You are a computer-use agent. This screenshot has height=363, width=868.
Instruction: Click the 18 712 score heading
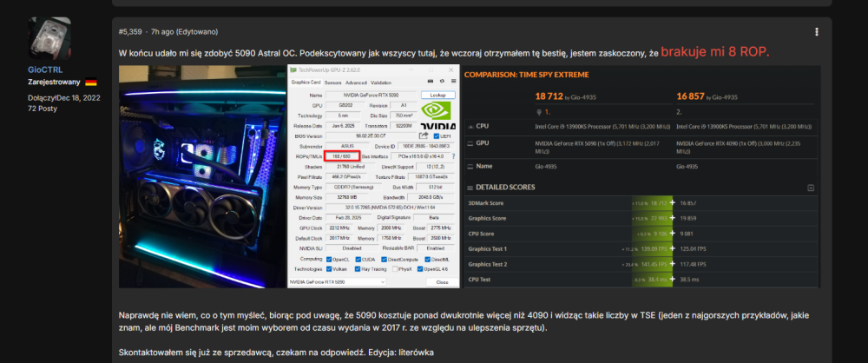(548, 96)
